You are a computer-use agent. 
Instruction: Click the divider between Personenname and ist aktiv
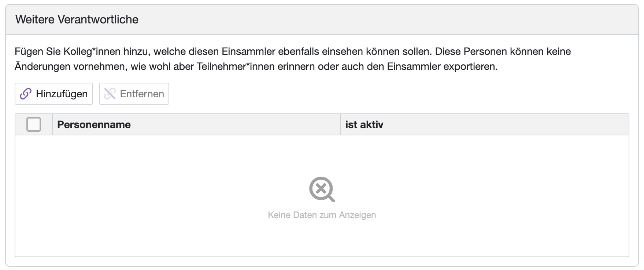(x=341, y=124)
